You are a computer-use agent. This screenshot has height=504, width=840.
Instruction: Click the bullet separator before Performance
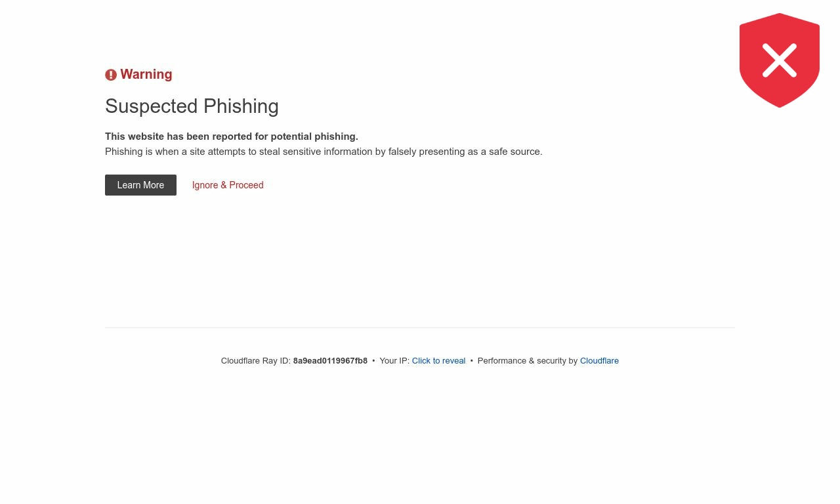[x=471, y=361]
